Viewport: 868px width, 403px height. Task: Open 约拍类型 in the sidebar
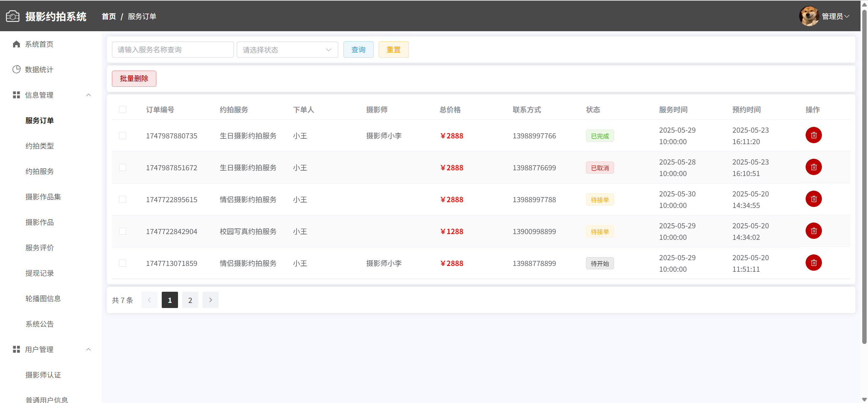(40, 146)
